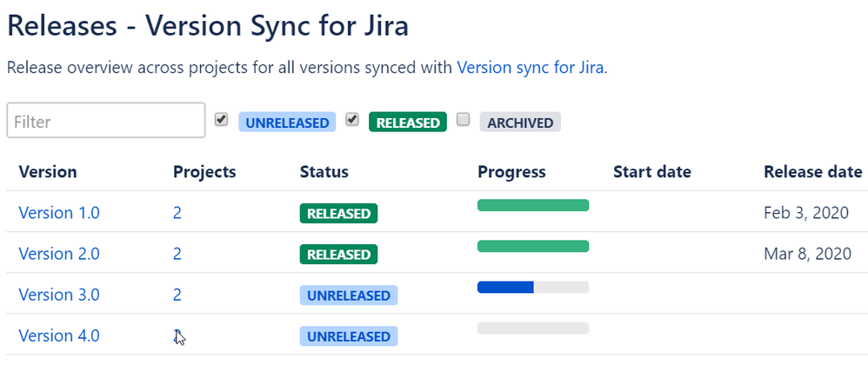The width and height of the screenshot is (868, 372).
Task: Open the Version sync for Jira link
Action: point(531,68)
